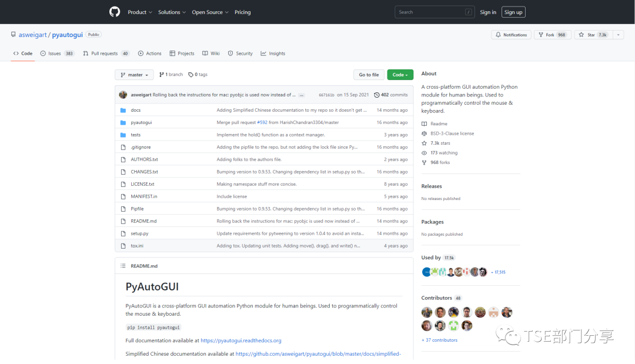635x364 pixels.
Task: Open the Actions tab
Action: (149, 54)
